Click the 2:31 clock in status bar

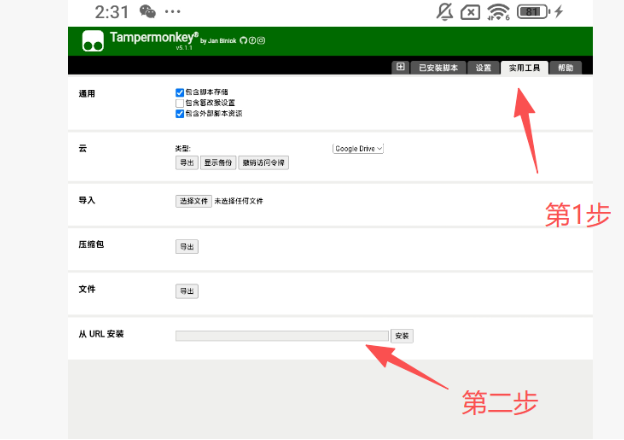point(112,12)
